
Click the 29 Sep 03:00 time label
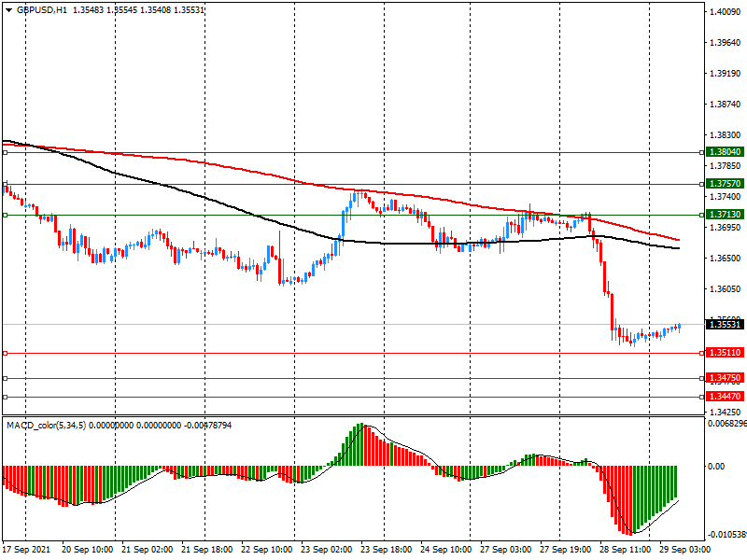click(x=684, y=549)
